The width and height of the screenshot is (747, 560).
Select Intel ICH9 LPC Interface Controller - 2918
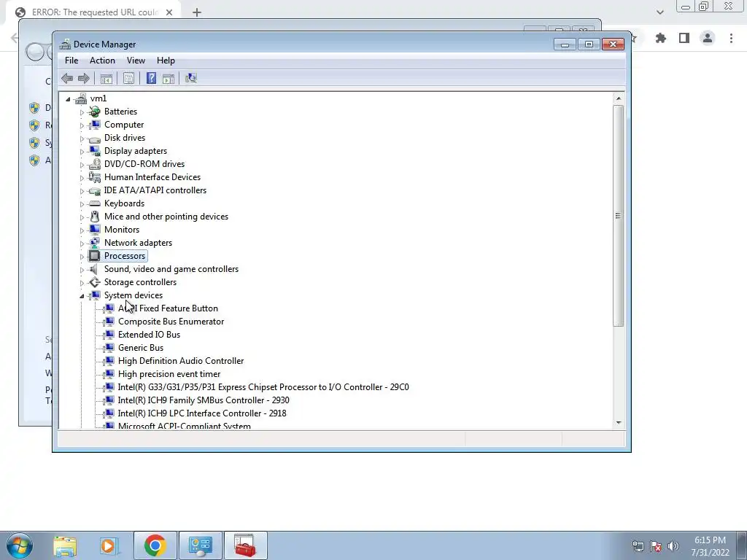coord(202,413)
